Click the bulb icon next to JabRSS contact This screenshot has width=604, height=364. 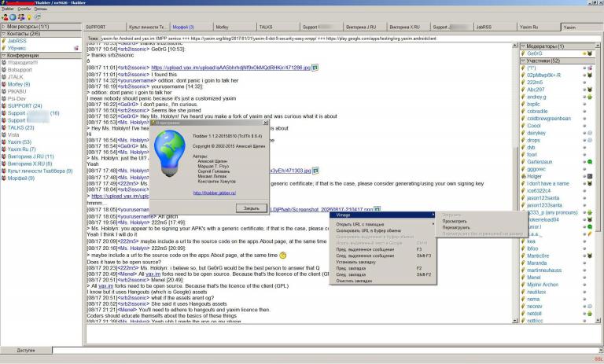(4, 41)
